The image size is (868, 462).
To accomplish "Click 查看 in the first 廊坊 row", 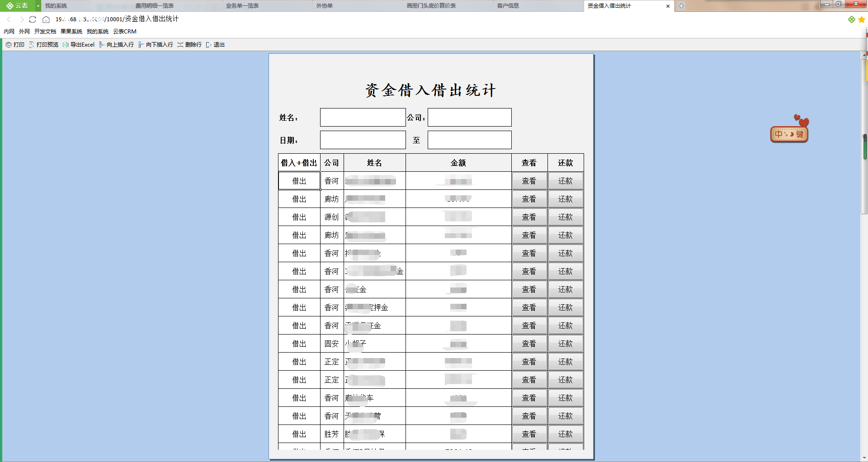I will coord(529,199).
